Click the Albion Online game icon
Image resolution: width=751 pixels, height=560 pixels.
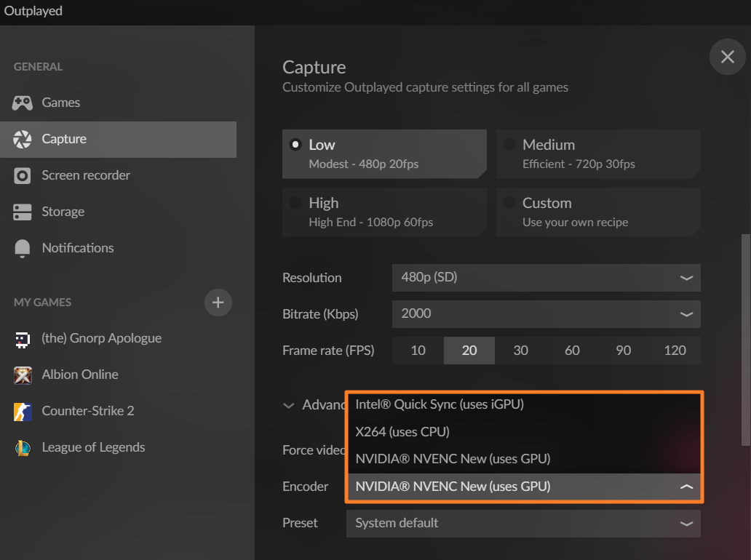coord(23,375)
